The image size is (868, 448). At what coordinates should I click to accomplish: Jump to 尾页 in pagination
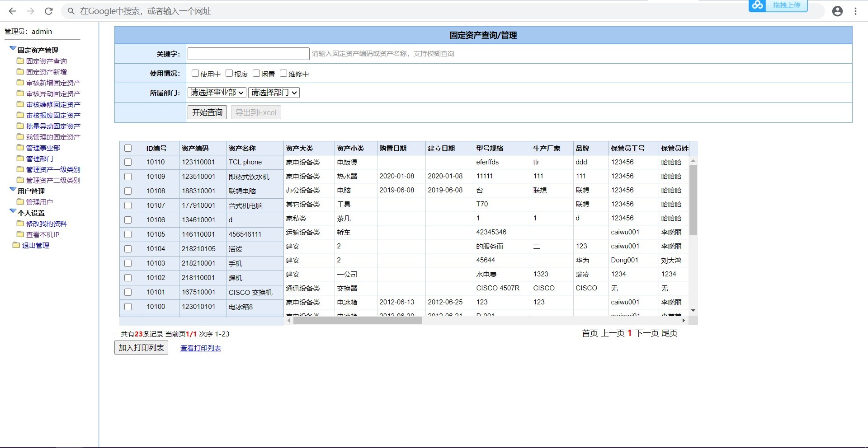point(670,333)
